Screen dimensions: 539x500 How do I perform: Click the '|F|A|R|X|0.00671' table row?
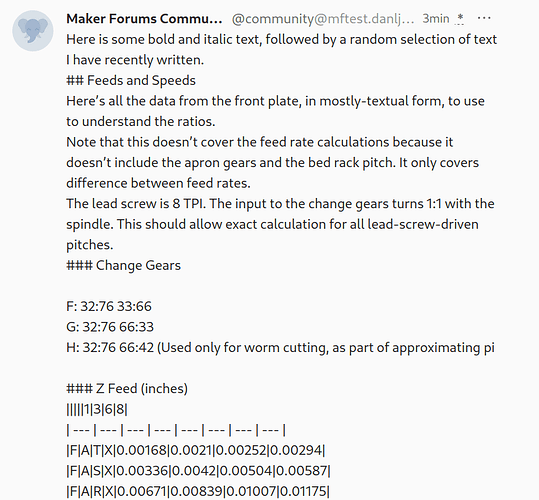point(198,491)
